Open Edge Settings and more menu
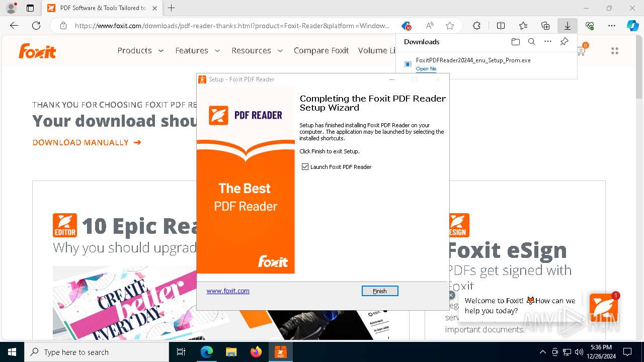The image size is (644, 362). click(x=612, y=26)
